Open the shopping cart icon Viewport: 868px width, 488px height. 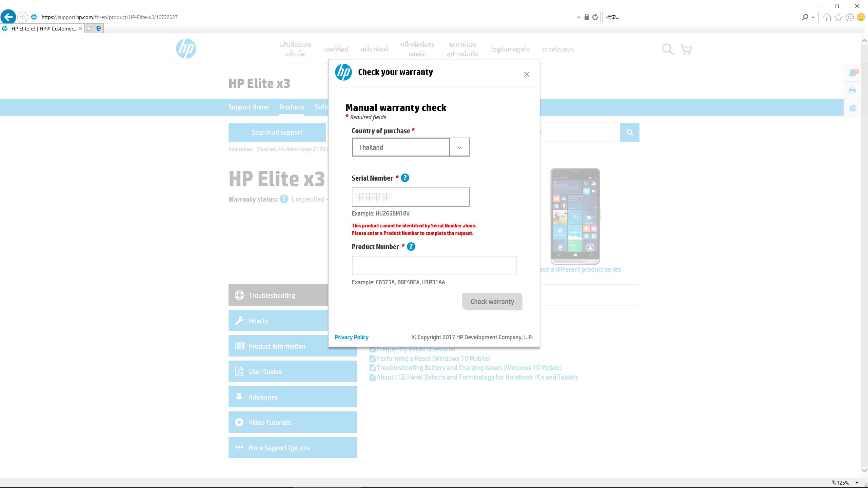(x=686, y=49)
